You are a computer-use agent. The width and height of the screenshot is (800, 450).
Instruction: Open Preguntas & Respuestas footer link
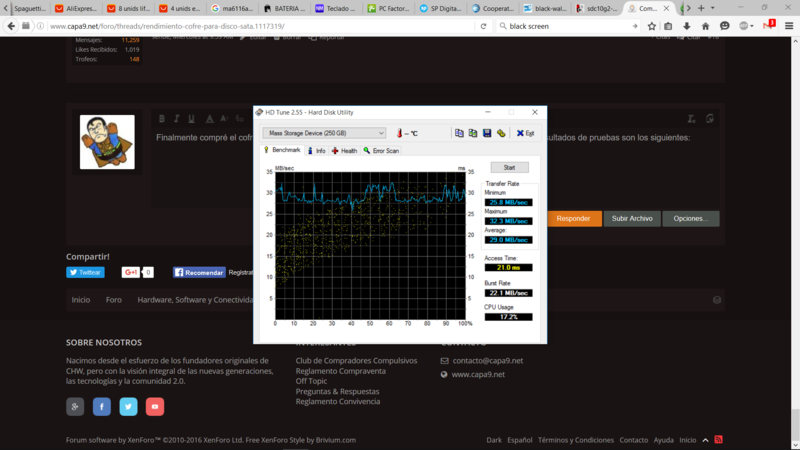pyautogui.click(x=337, y=391)
